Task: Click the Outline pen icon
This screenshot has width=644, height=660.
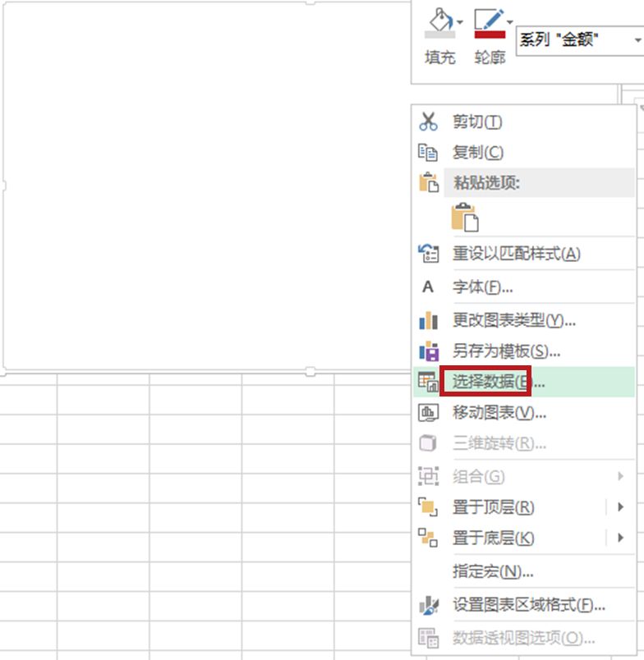Action: click(x=489, y=19)
